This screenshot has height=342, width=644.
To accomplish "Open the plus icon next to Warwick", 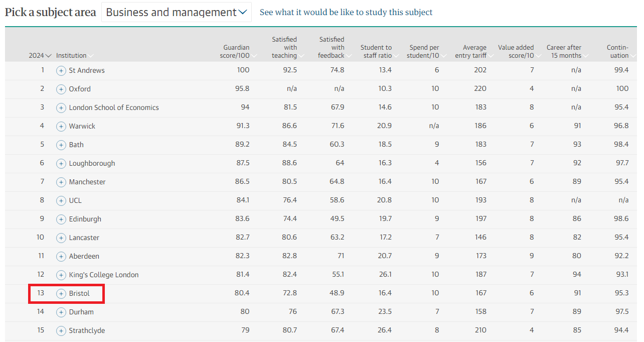I will coord(61,127).
